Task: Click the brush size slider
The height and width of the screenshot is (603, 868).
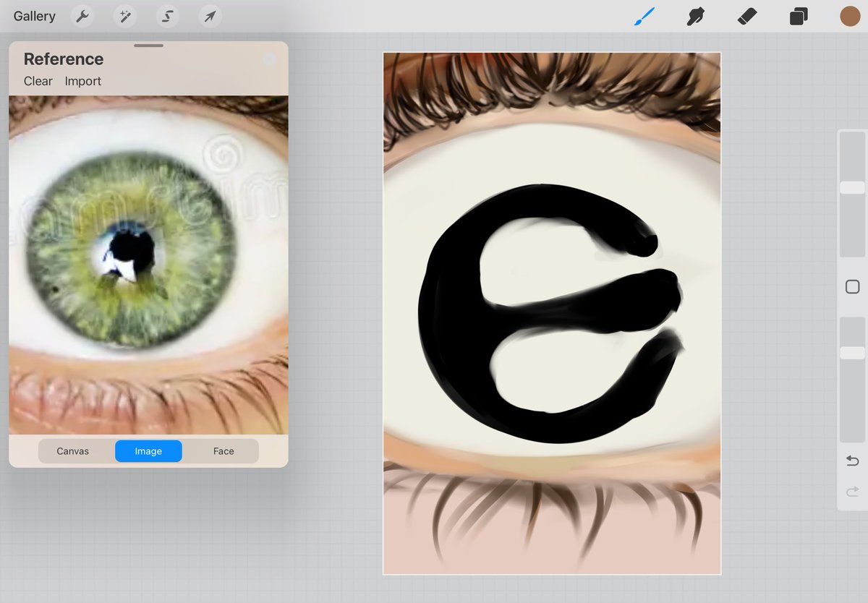Action: click(x=852, y=193)
